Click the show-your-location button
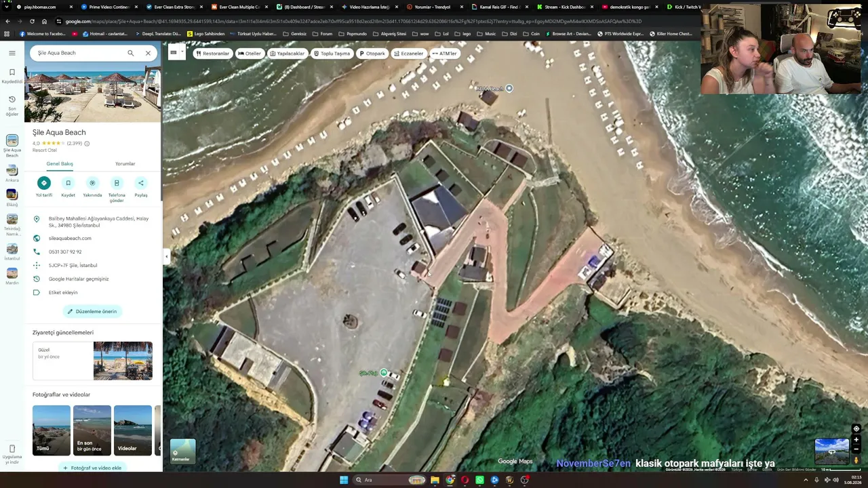 [x=856, y=428]
